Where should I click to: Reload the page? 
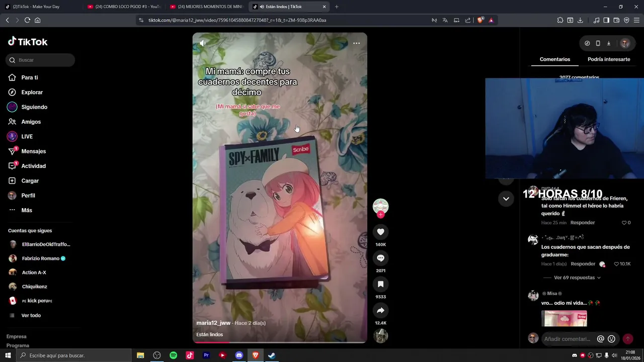click(x=27, y=20)
